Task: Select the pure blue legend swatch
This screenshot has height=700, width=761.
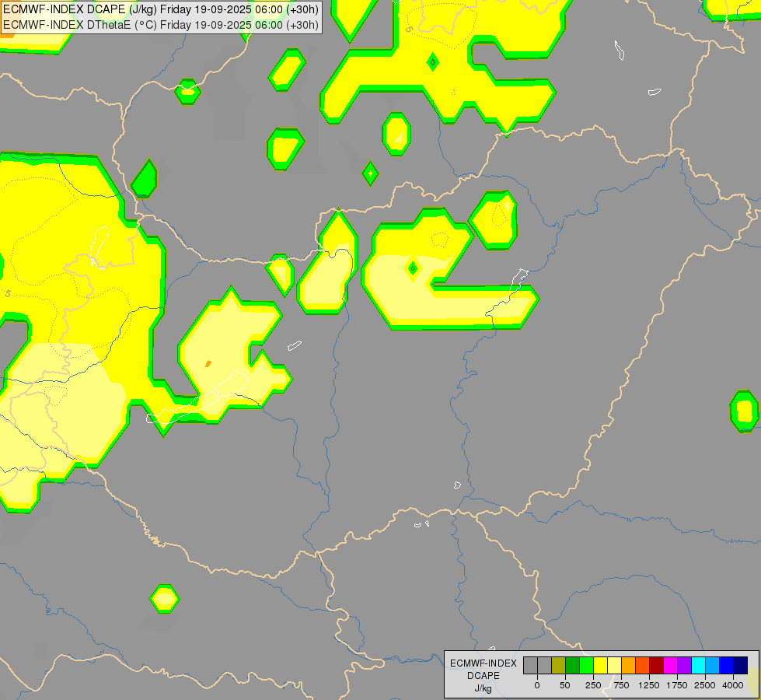Action: click(727, 665)
